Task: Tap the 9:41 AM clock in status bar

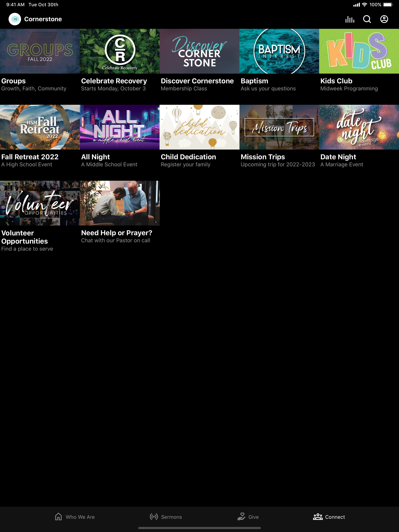Action: 15,4
